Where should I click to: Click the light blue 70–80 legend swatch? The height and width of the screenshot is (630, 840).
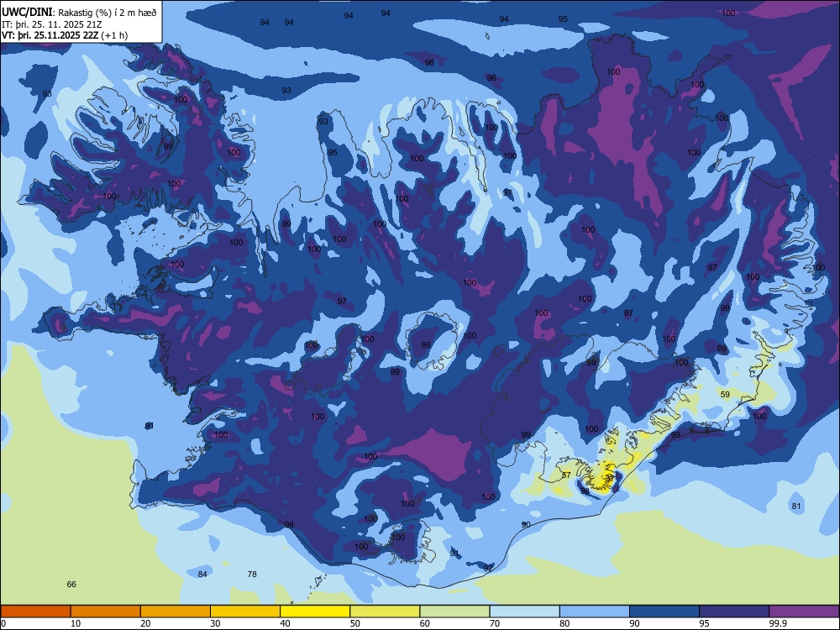pos(524,612)
